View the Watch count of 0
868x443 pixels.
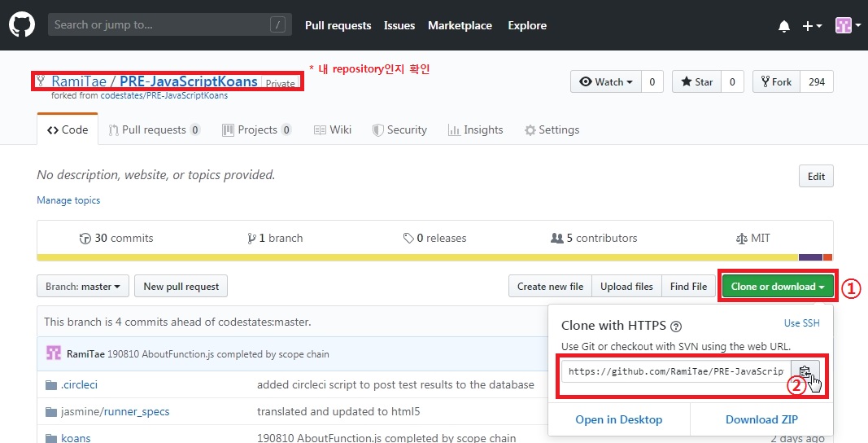point(652,82)
